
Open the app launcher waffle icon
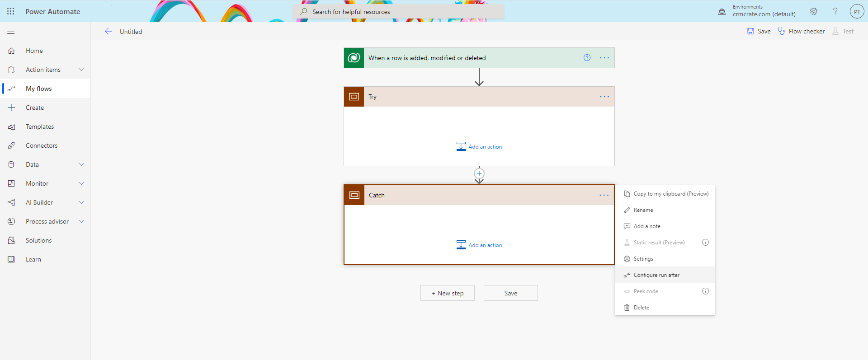tap(11, 11)
